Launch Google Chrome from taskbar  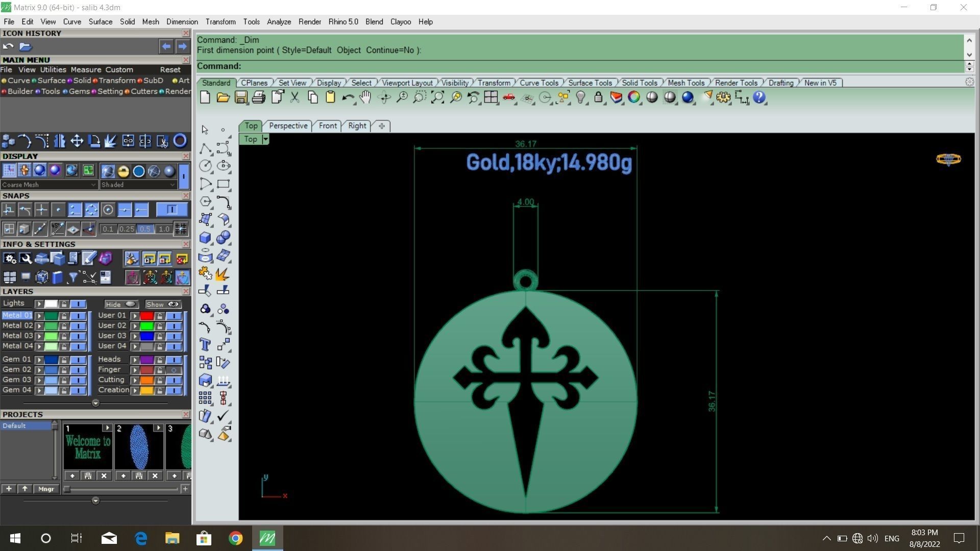click(x=235, y=538)
